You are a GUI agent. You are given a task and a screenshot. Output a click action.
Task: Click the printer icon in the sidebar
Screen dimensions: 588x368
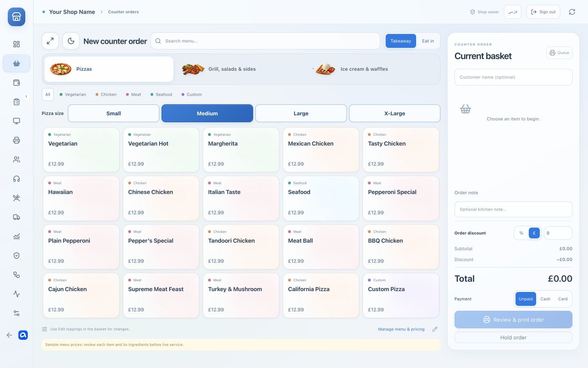click(x=16, y=140)
